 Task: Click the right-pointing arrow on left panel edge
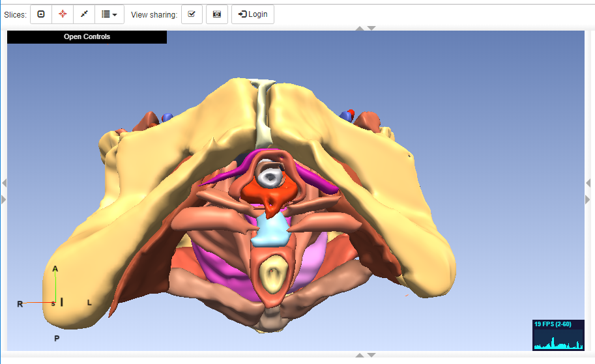[3, 199]
